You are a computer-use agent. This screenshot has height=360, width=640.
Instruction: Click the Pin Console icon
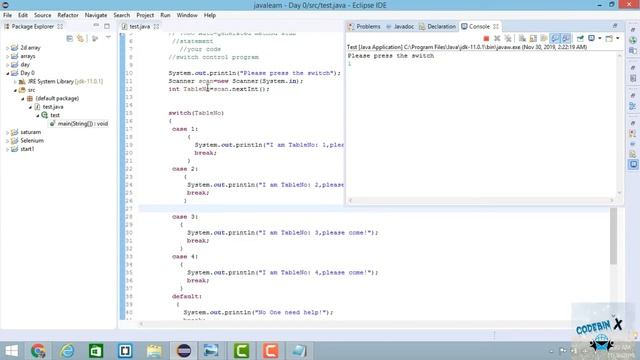tap(580, 38)
